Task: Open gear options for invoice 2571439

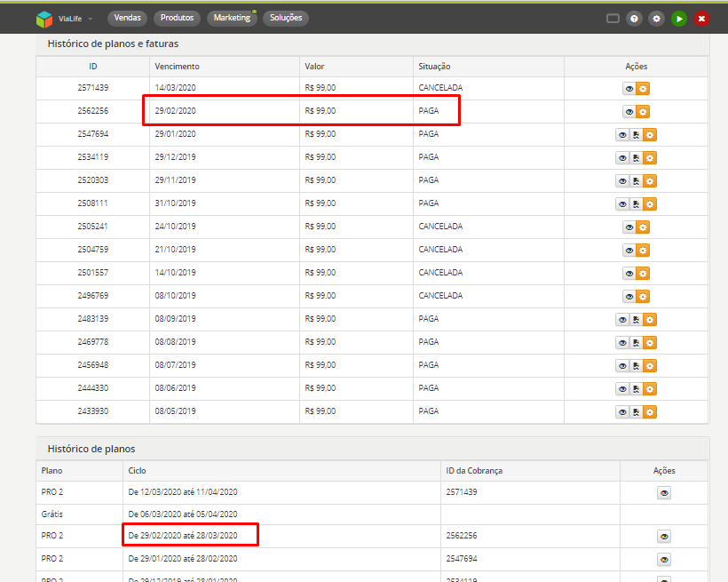Action: [643, 89]
